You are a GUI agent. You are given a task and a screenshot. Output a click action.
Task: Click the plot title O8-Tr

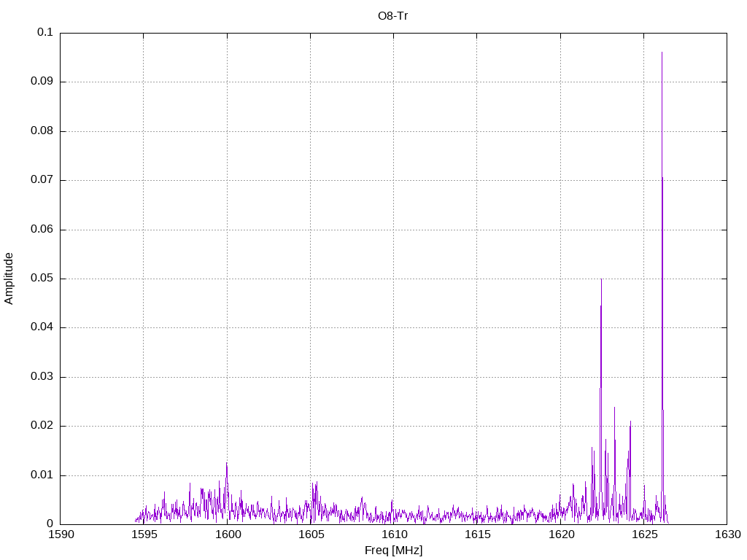point(392,15)
